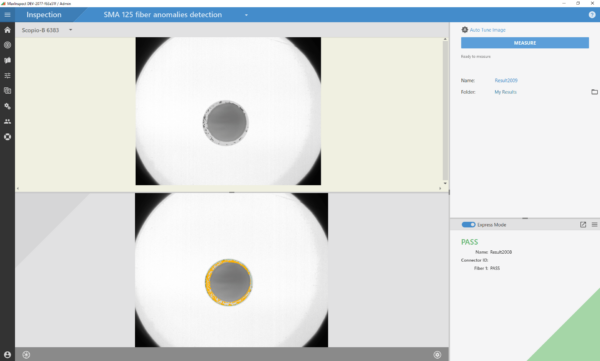Expand the SMA 125 fiber anomalies detection dropdown
This screenshot has height=361, width=600.
tap(246, 15)
